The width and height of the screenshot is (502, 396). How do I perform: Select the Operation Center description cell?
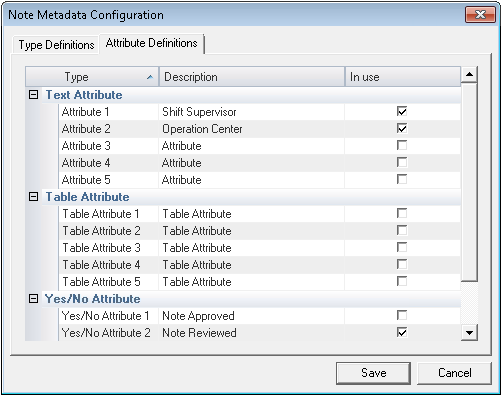252,129
